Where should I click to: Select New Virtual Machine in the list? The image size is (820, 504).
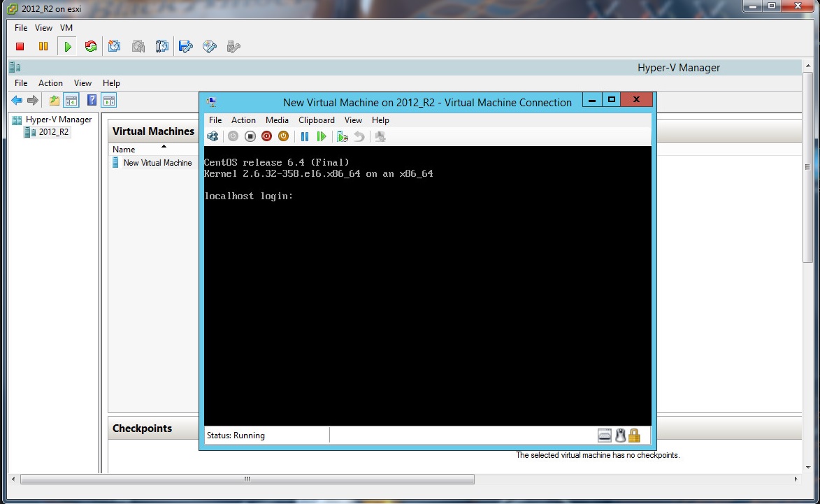(x=152, y=163)
